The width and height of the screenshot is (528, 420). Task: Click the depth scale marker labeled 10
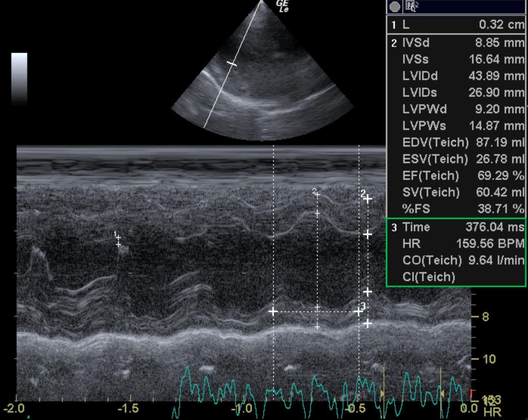[x=488, y=359]
